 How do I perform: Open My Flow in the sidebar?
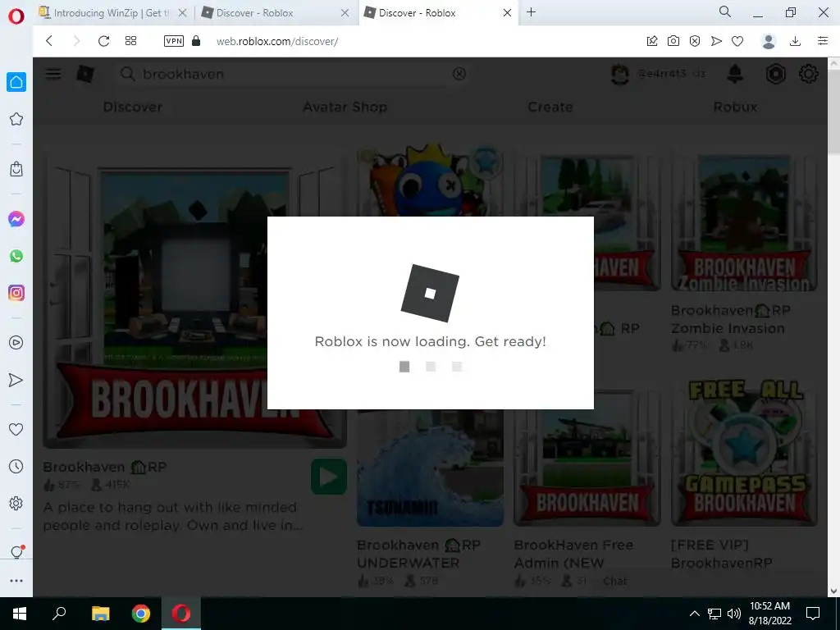(x=16, y=380)
